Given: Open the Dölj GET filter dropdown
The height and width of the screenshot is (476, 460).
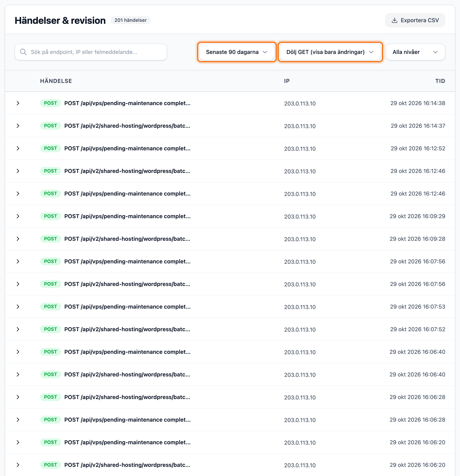Looking at the screenshot, I should click(330, 52).
